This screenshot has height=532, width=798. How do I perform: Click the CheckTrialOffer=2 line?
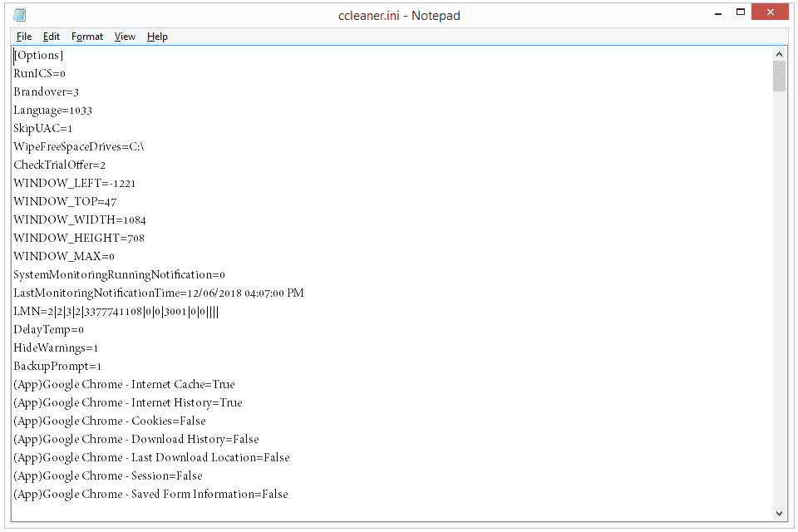tap(59, 165)
